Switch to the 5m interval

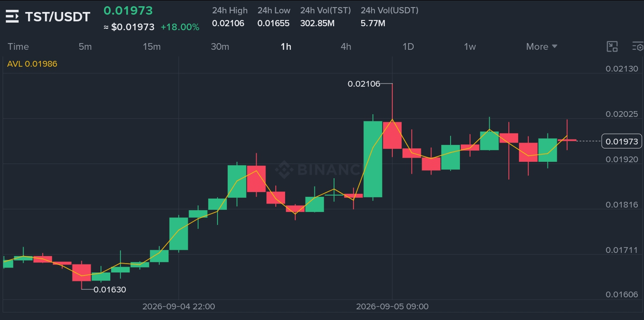click(x=85, y=47)
